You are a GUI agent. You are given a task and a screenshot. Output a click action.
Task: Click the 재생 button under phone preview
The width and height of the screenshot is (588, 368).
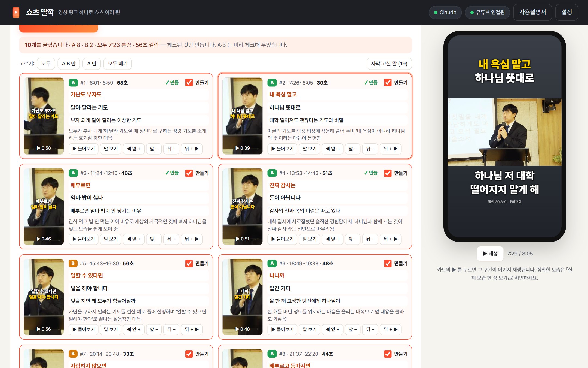click(490, 254)
